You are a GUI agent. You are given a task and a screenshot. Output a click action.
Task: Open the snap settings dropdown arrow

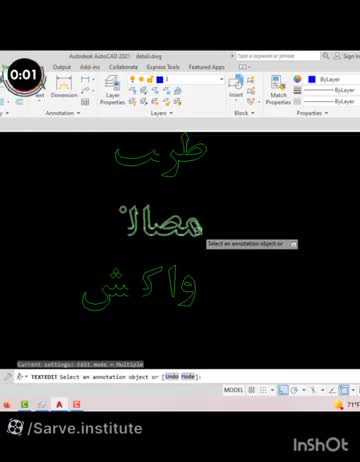[x=272, y=390]
